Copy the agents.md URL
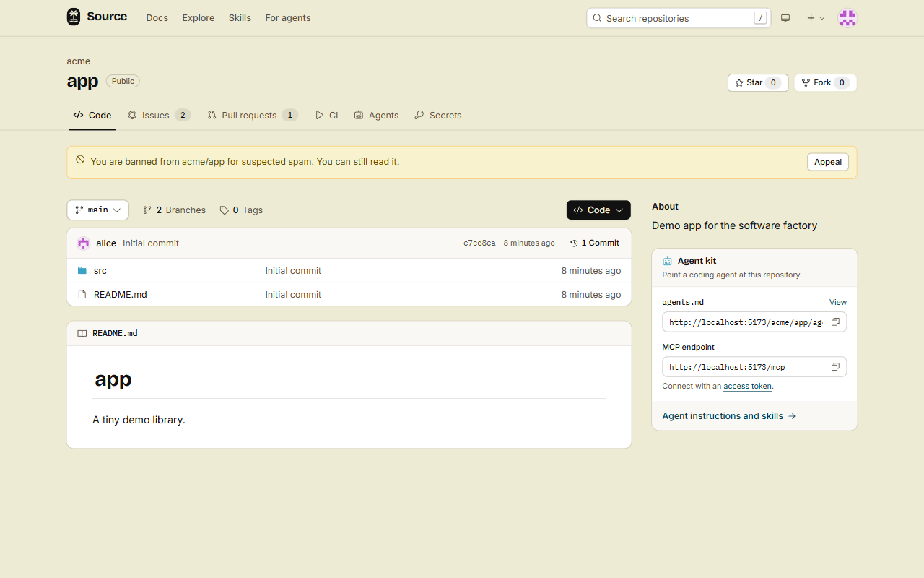This screenshot has height=578, width=924. point(835,322)
